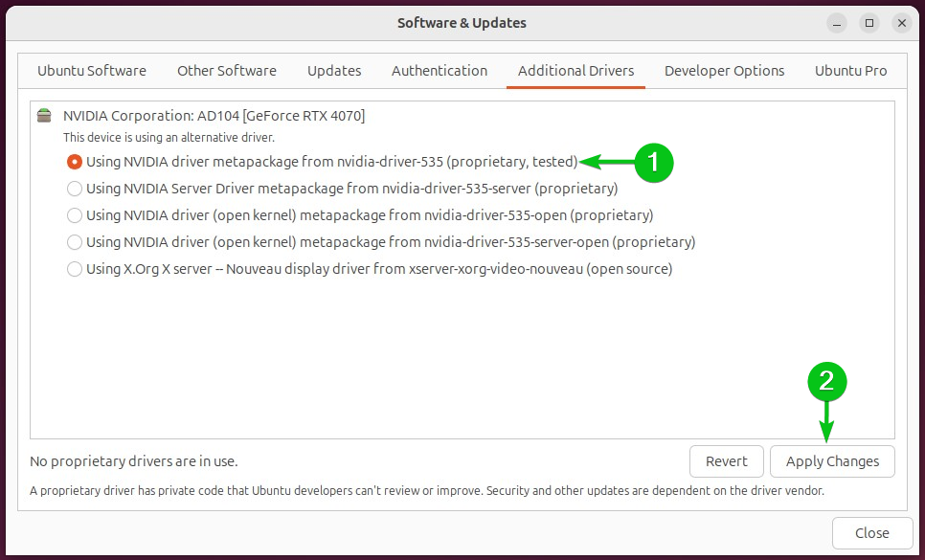Go to the Updates tab
This screenshot has width=925, height=560.
(334, 71)
